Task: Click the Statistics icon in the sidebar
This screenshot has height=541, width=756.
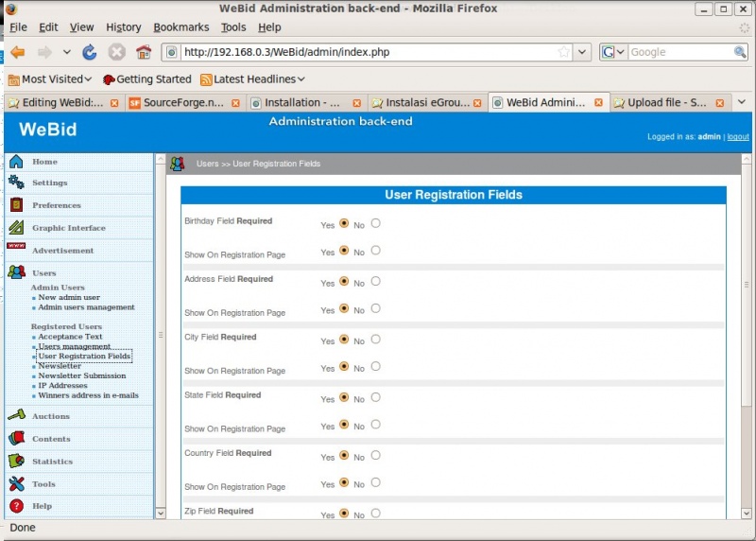Action: 16,462
